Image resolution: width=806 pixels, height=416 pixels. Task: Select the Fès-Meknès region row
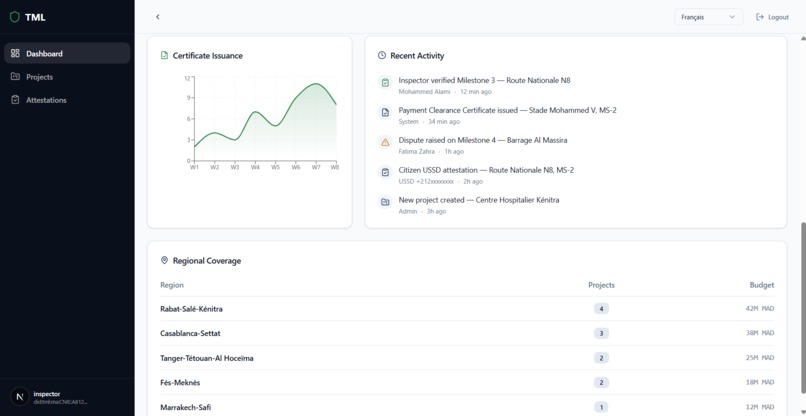(467, 383)
